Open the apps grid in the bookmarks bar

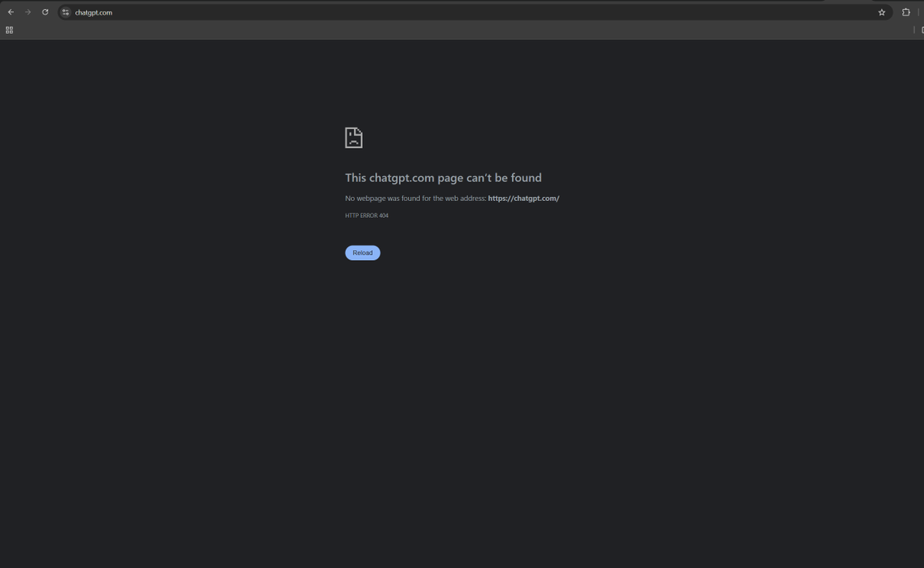[9, 30]
